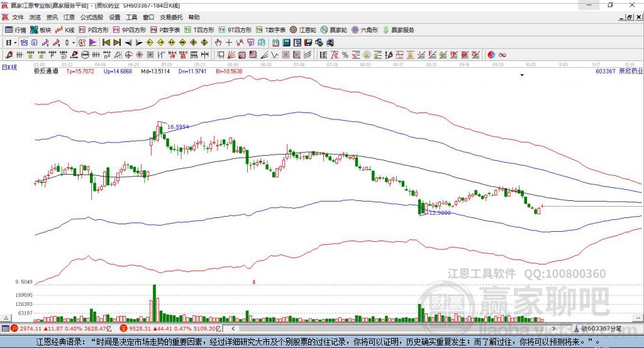Open the P数字表 tool

(165, 30)
